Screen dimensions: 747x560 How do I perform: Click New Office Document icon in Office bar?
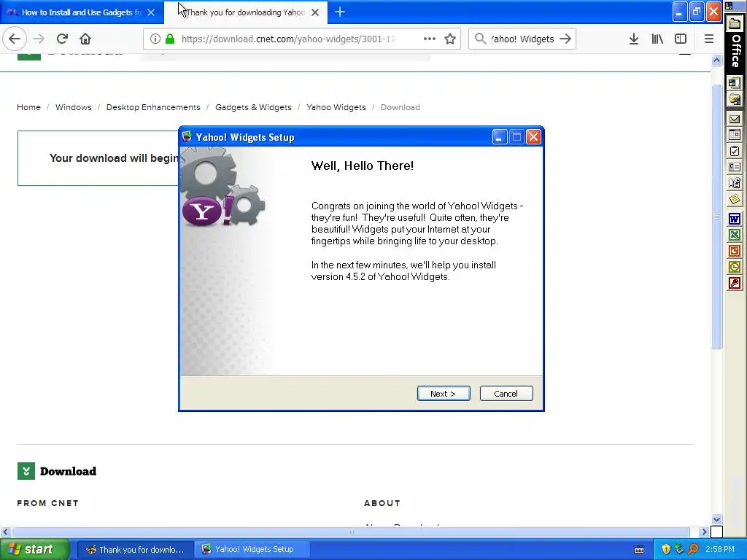tap(735, 83)
